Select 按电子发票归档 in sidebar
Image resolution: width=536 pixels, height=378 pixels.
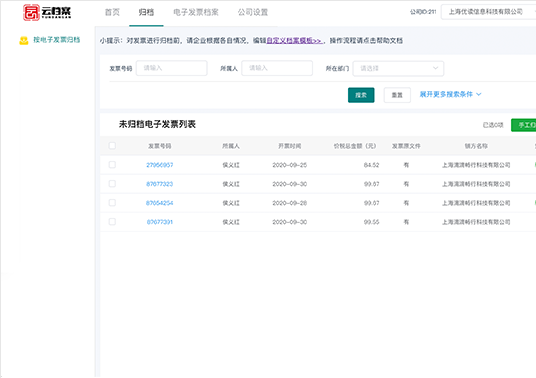(57, 40)
